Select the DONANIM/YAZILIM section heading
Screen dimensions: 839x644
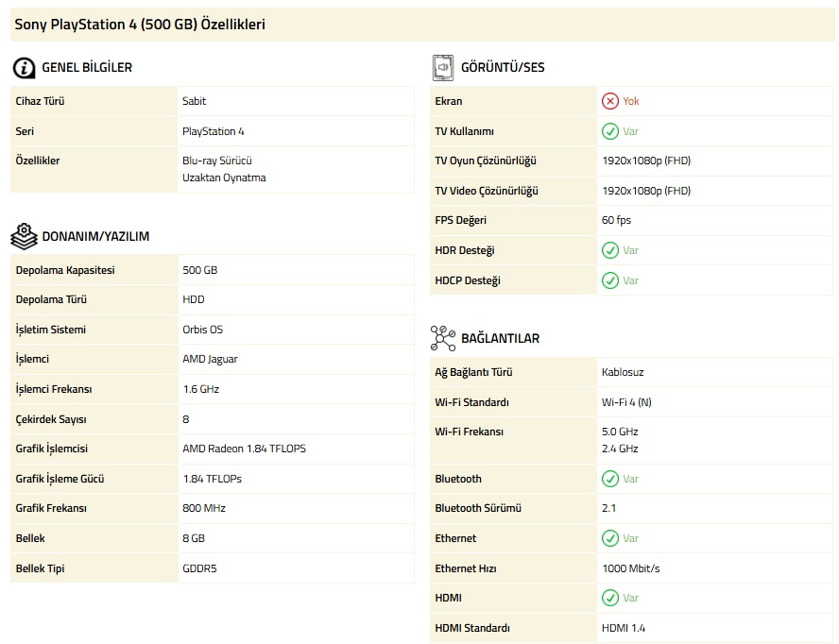(x=95, y=236)
